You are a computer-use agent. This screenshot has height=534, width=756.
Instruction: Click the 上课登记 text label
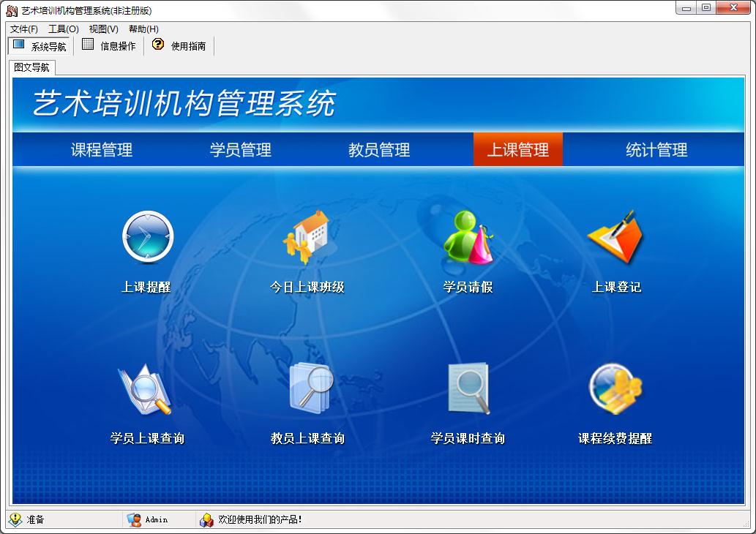(x=616, y=287)
